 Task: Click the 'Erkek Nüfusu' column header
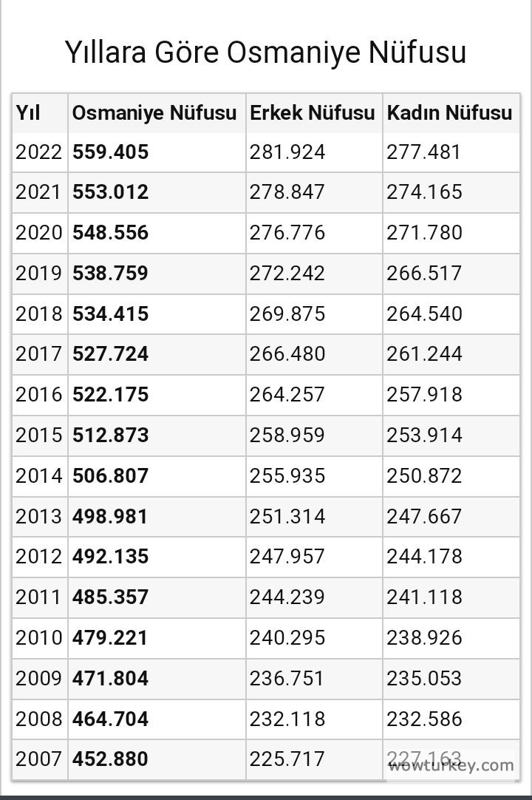(x=313, y=113)
